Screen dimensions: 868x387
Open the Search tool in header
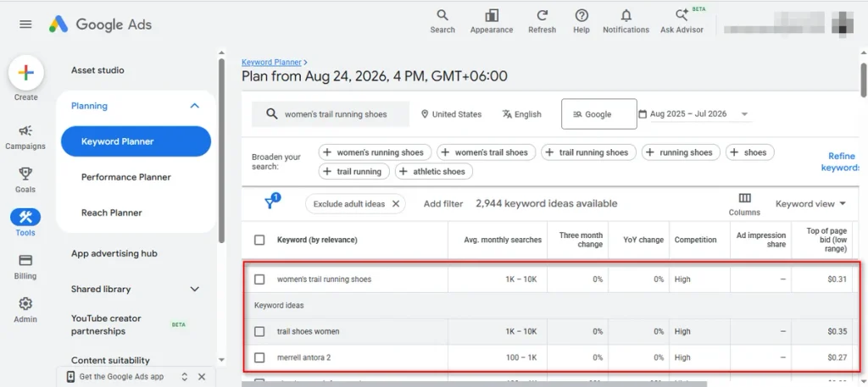click(x=442, y=21)
